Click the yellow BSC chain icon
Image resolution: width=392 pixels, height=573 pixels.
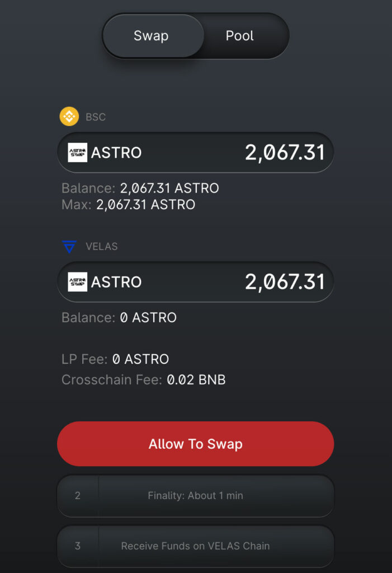coord(69,116)
